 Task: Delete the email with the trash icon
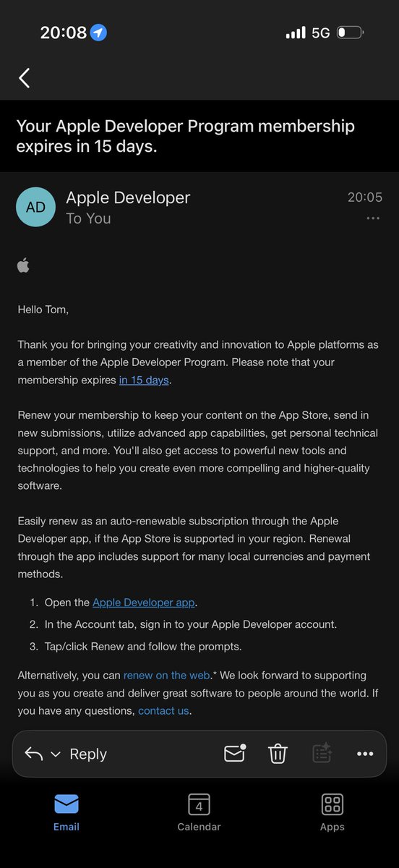click(278, 754)
